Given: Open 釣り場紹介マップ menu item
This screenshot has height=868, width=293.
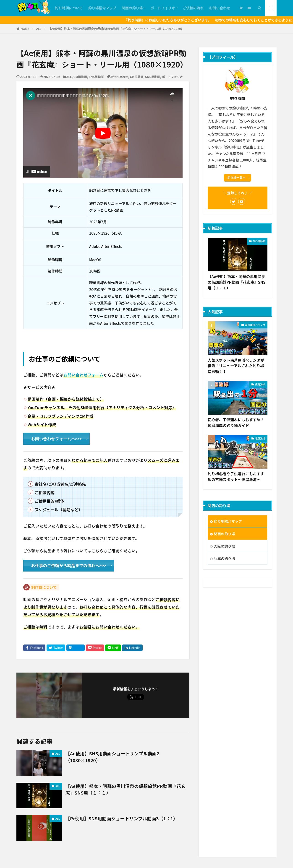Looking at the screenshot, I should point(102,8).
